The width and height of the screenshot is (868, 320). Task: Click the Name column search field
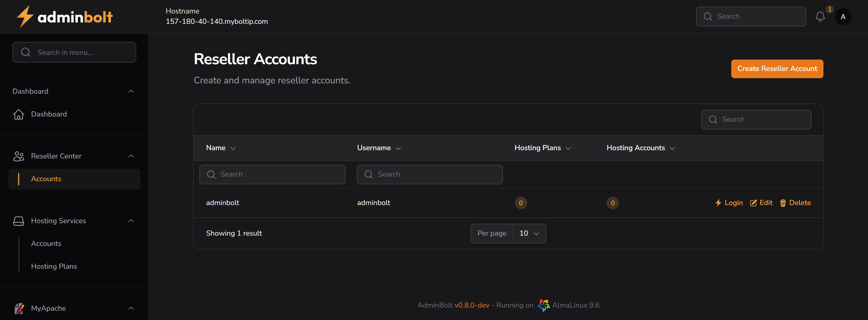click(x=272, y=174)
